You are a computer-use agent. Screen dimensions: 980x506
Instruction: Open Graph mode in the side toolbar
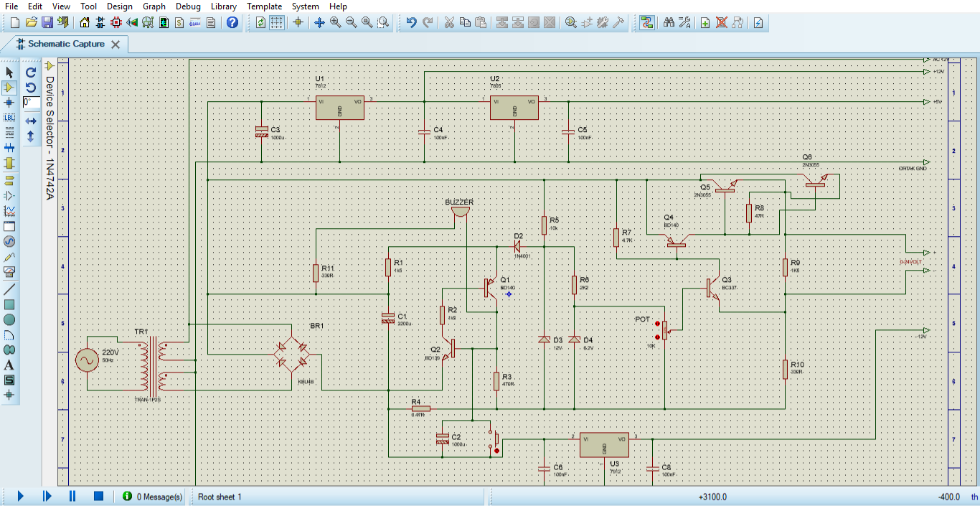[x=9, y=211]
